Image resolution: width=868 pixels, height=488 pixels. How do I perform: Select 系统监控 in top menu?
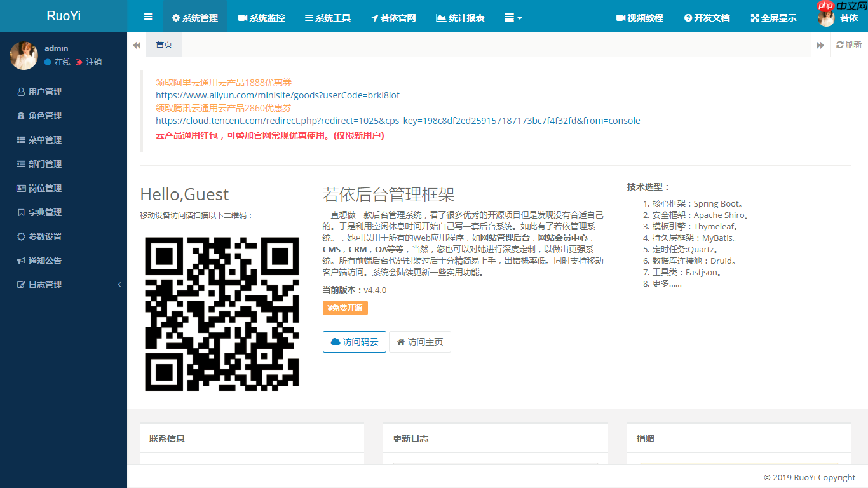[x=261, y=18]
